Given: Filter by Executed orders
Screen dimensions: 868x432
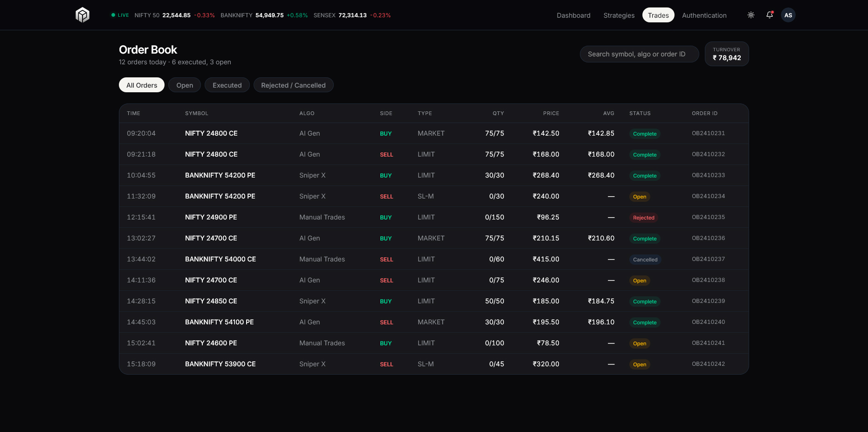Looking at the screenshot, I should point(227,85).
